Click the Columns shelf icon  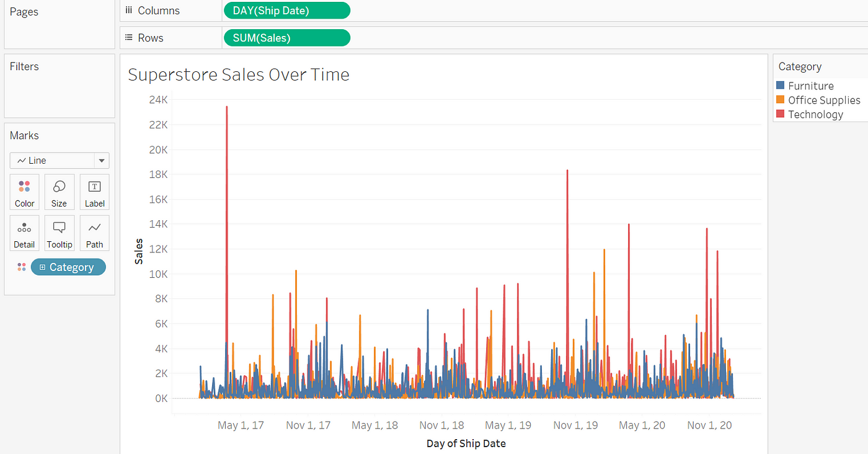click(129, 11)
